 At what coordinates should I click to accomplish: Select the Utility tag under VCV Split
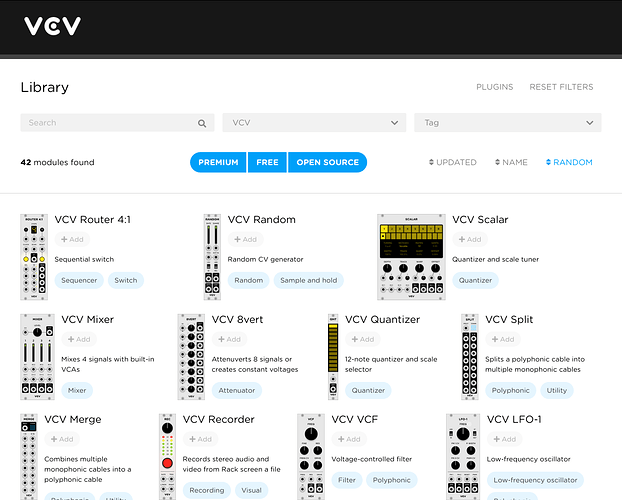(557, 390)
